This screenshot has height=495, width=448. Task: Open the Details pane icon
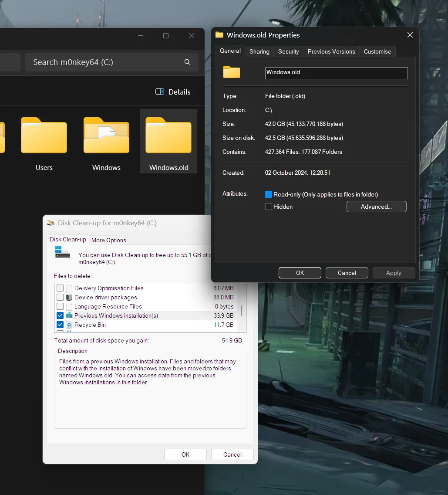click(x=160, y=92)
